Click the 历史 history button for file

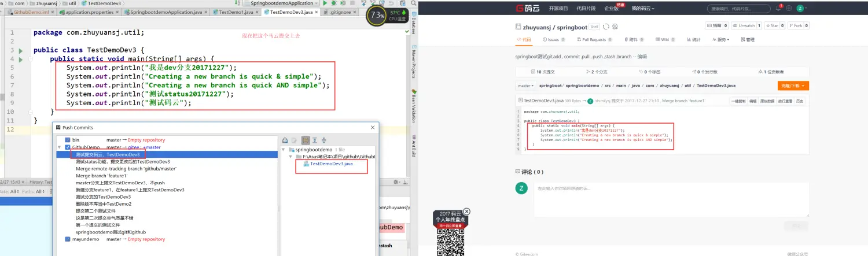pos(799,101)
